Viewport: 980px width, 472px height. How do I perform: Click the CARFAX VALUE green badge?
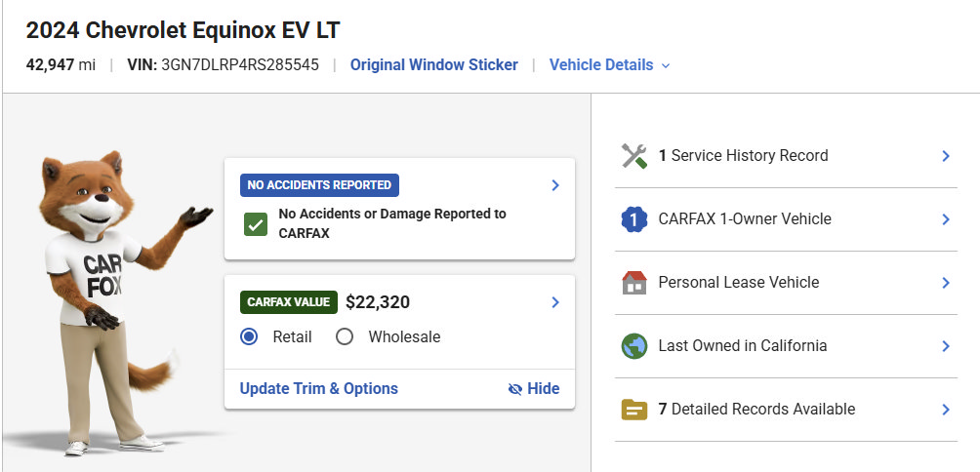[x=289, y=303]
